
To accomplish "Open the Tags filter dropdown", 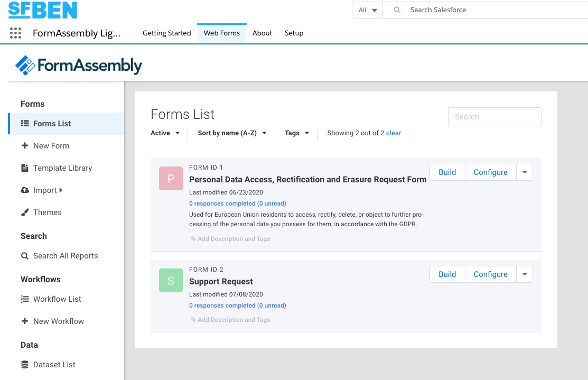I will point(296,133).
